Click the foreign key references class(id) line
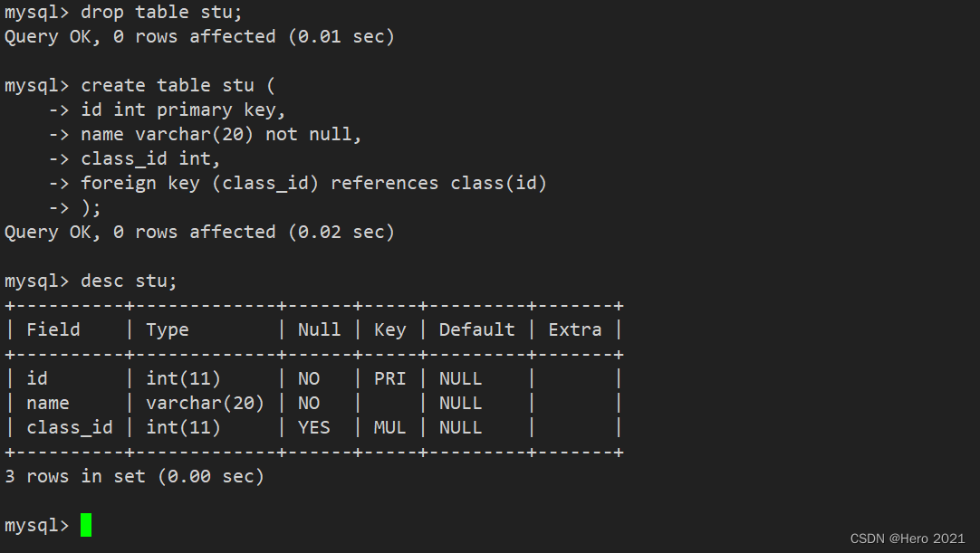This screenshot has width=980, height=553. [x=313, y=183]
